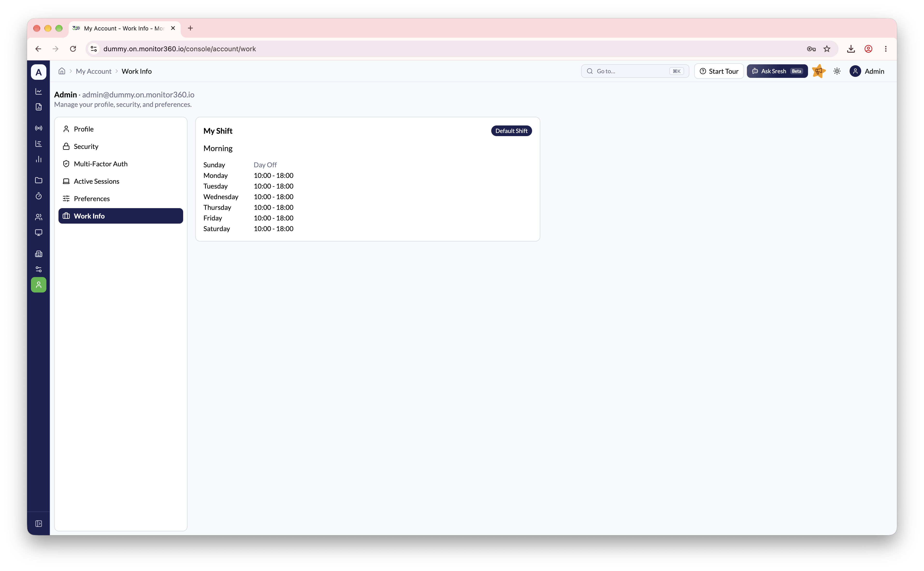Toggle the light/dark theme sun icon
Image resolution: width=924 pixels, height=571 pixels.
(x=837, y=71)
